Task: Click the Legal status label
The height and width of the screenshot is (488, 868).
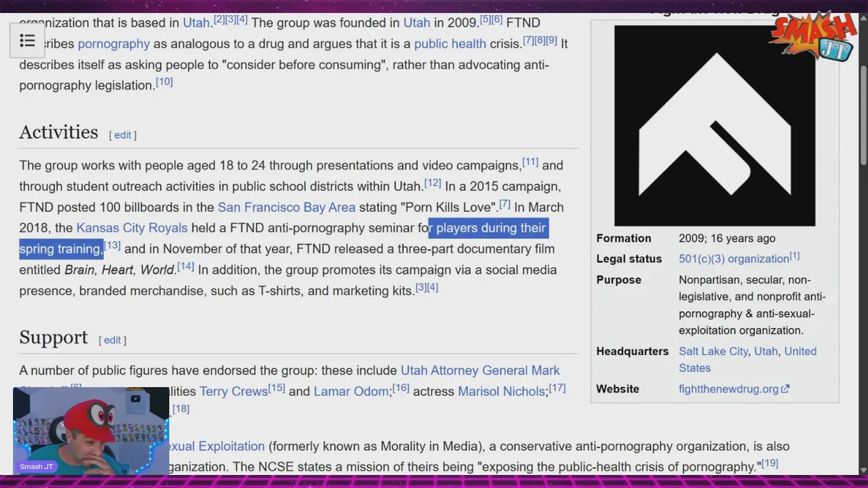Action: point(629,258)
